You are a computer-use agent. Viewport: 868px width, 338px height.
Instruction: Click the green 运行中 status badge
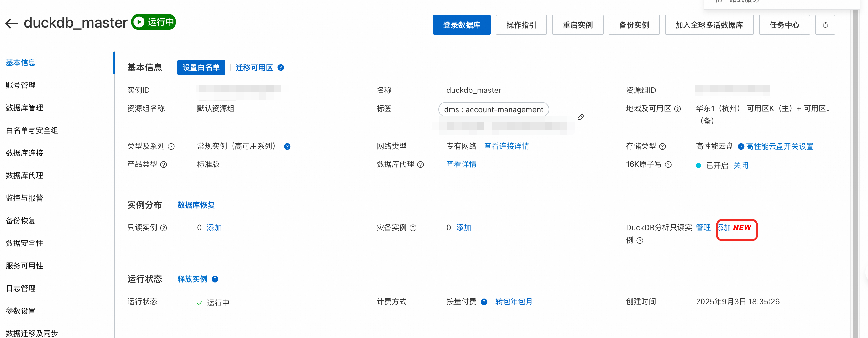pos(153,22)
